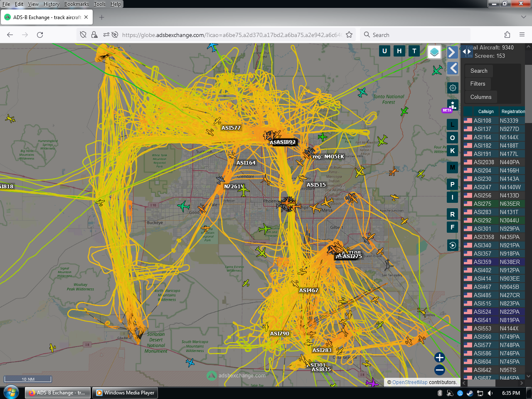Open the Extensions puzzle icon
This screenshot has width=532, height=399.
[507, 35]
